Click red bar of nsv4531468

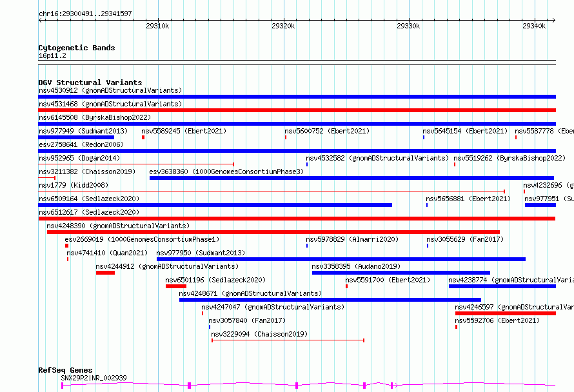point(297,110)
